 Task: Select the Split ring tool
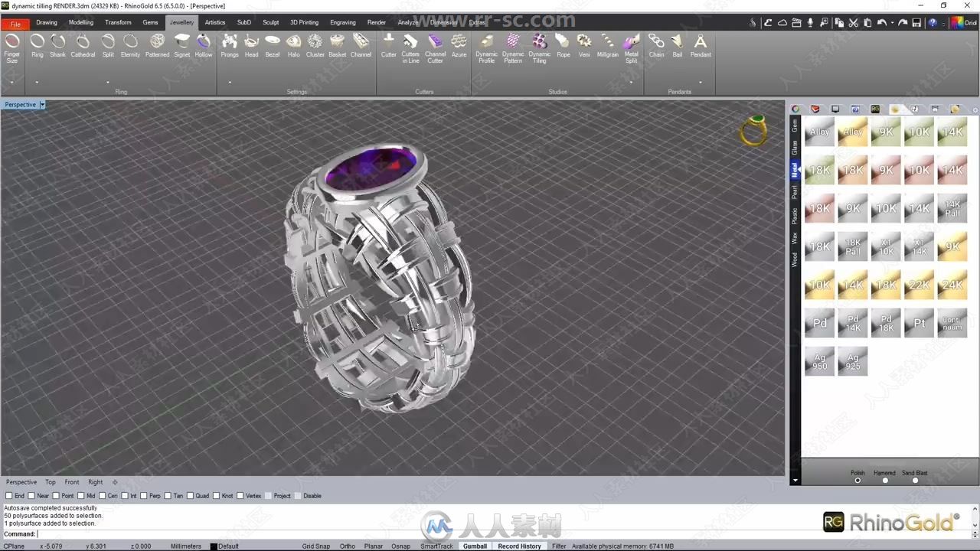pyautogui.click(x=108, y=46)
